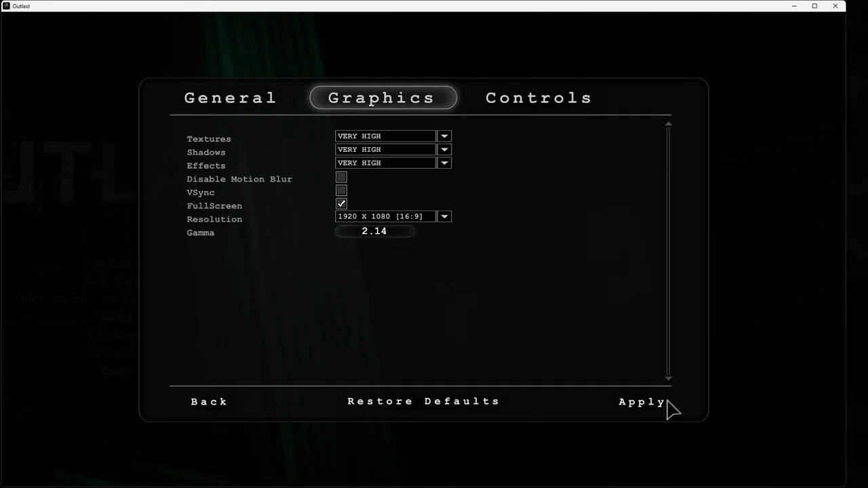This screenshot has width=868, height=488.
Task: Click the settings scrollbar up arrow
Action: tap(668, 123)
